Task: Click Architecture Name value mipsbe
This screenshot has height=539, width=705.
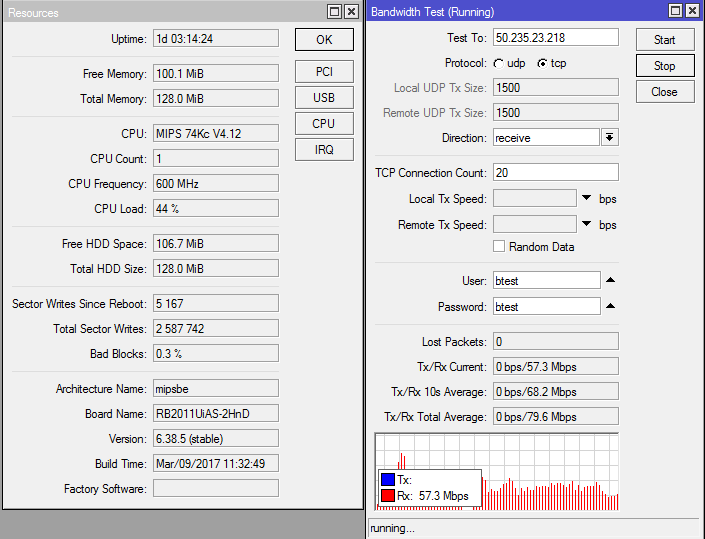Action: pyautogui.click(x=216, y=388)
